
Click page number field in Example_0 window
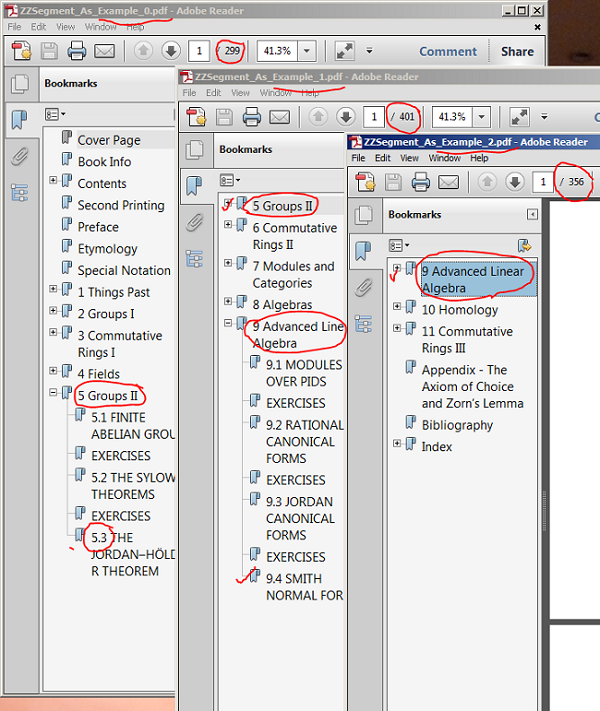click(x=199, y=51)
